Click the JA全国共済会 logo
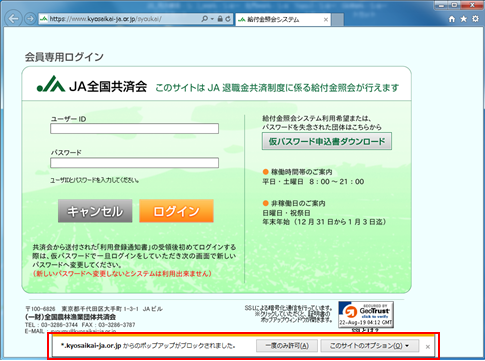 click(92, 85)
